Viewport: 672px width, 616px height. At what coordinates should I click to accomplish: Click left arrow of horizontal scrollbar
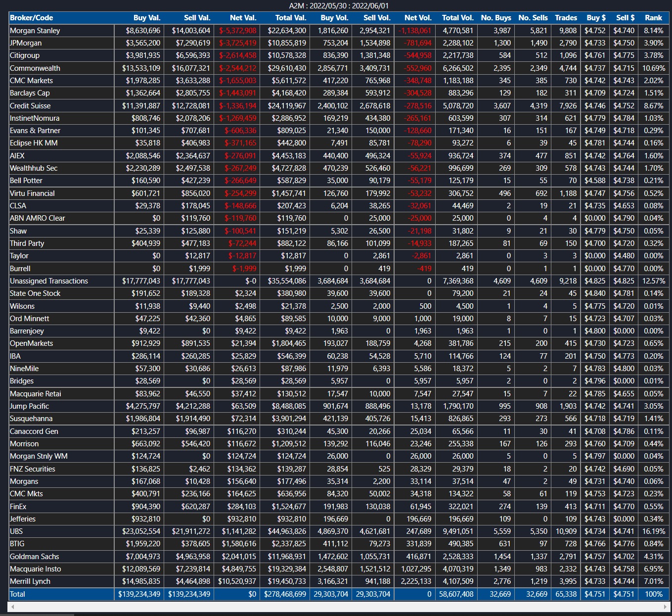click(13, 607)
